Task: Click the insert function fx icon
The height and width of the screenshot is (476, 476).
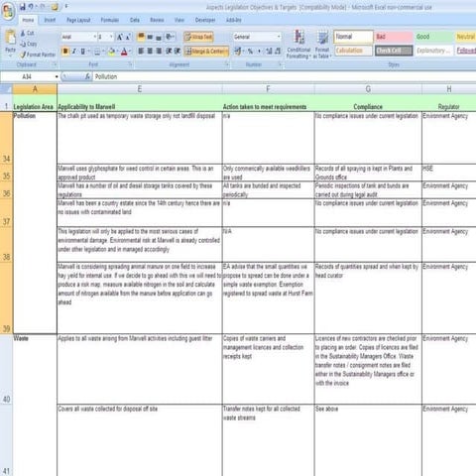Action: pos(87,76)
